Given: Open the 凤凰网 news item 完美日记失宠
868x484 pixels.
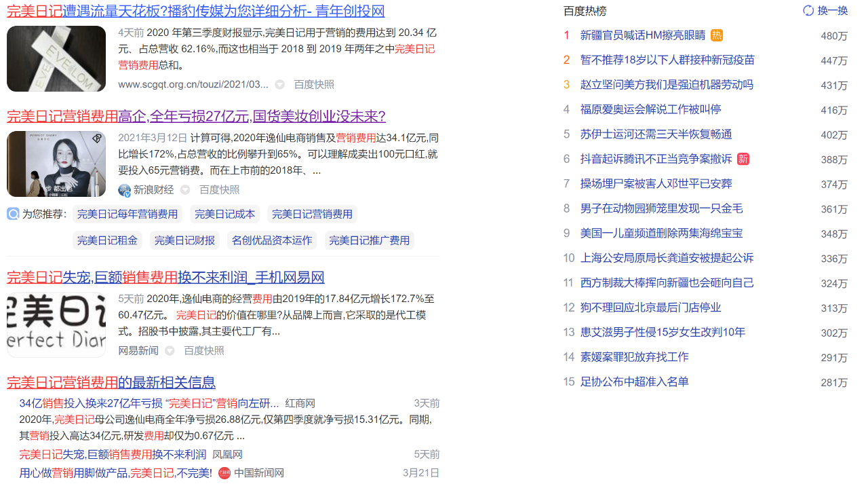Looking at the screenshot, I should [113, 455].
